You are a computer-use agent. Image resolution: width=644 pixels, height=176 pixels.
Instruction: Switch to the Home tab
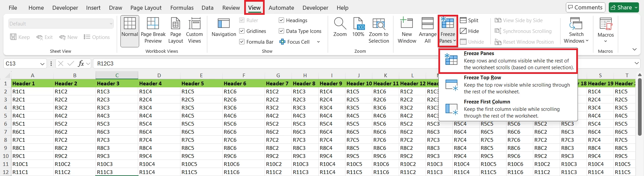coord(36,8)
